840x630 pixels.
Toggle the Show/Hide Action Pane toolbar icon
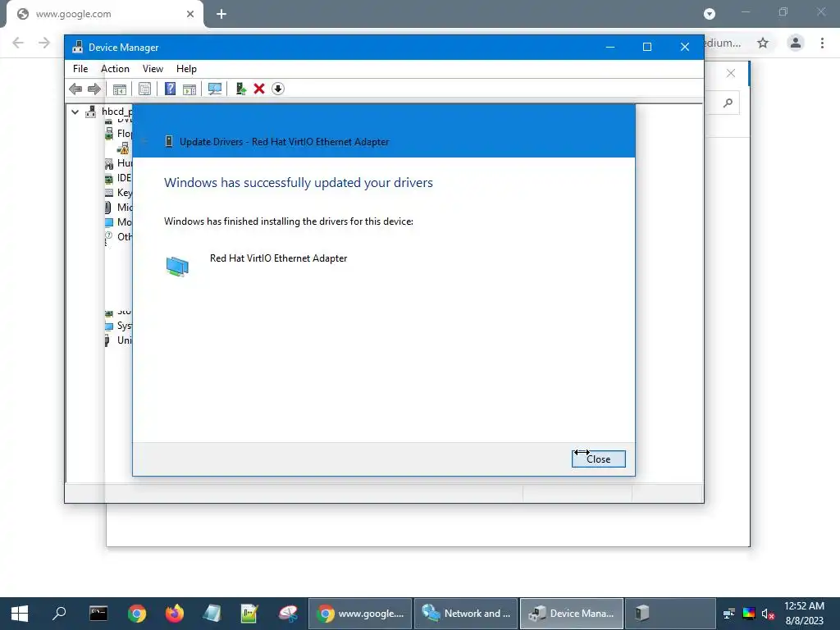coord(189,89)
